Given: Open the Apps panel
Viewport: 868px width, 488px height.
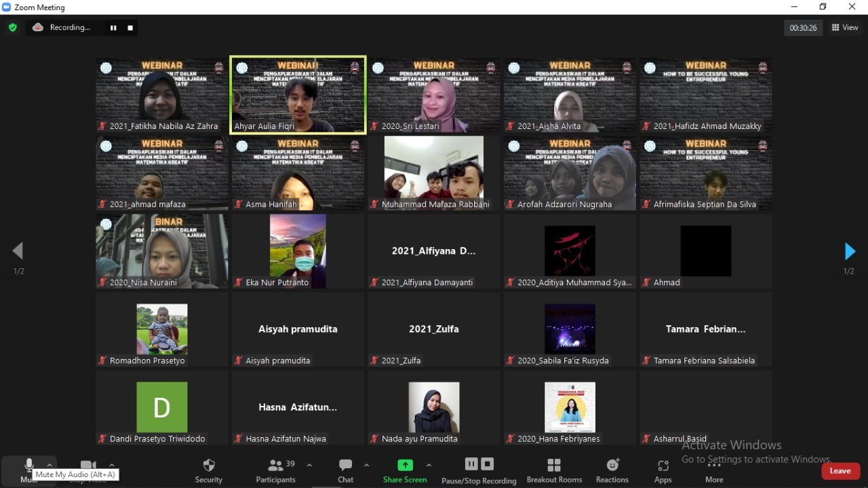Looking at the screenshot, I should [x=663, y=470].
